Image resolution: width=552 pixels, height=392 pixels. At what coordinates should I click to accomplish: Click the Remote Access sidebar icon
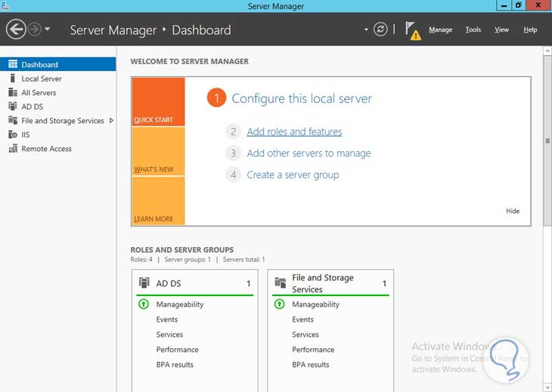tap(13, 149)
